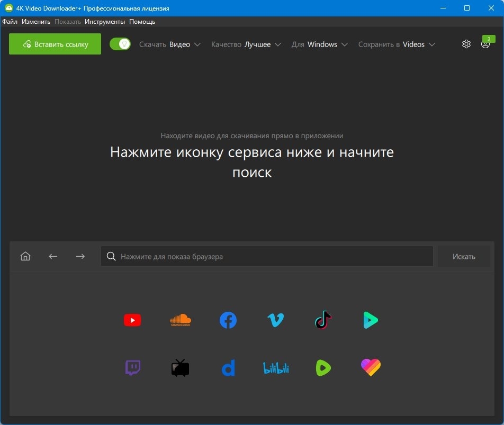
Task: Go to the browser home page icon
Action: pos(25,256)
